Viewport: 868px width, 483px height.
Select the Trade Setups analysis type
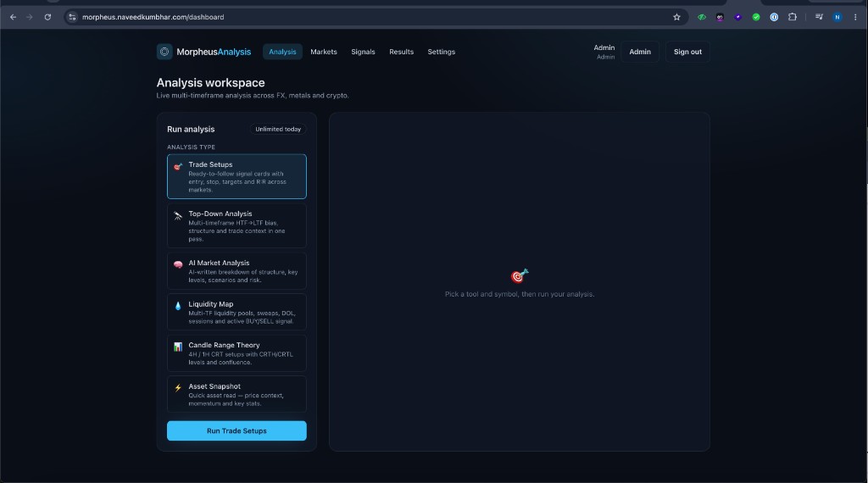click(236, 176)
